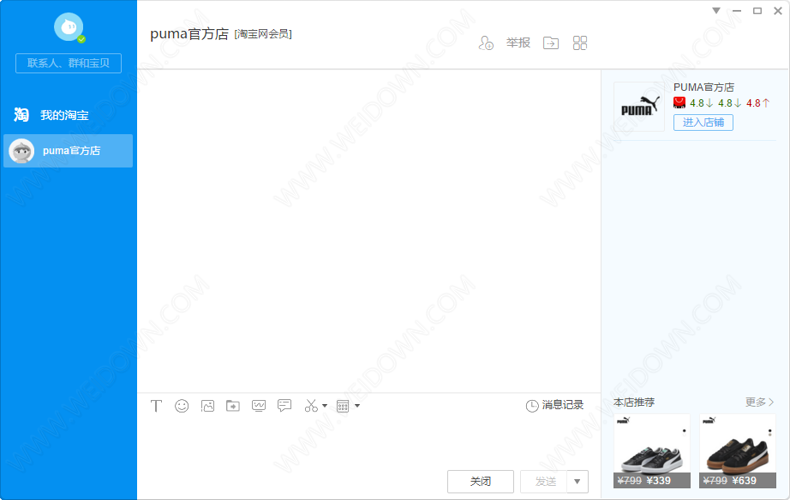Select the puma官方店 conversation
The image size is (790, 500).
tap(68, 151)
